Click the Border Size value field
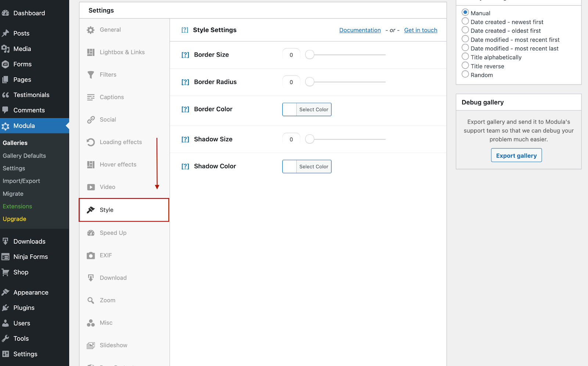The height and width of the screenshot is (366, 588). coord(291,55)
